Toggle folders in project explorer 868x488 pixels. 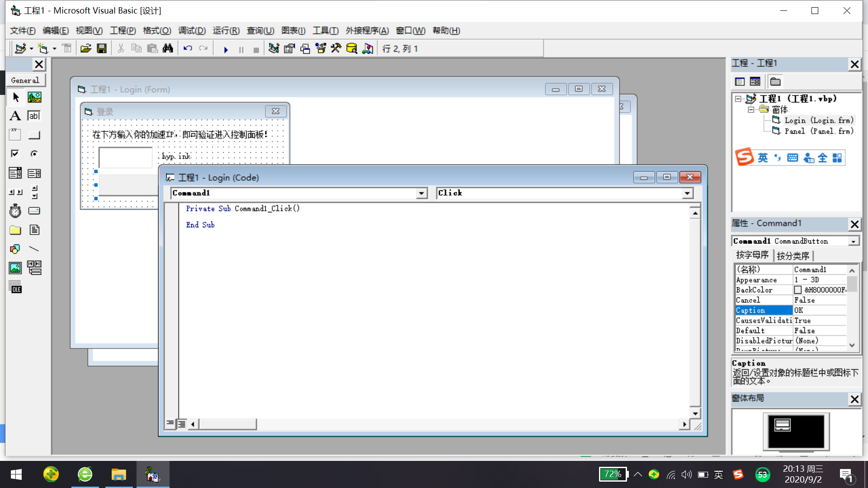click(775, 82)
